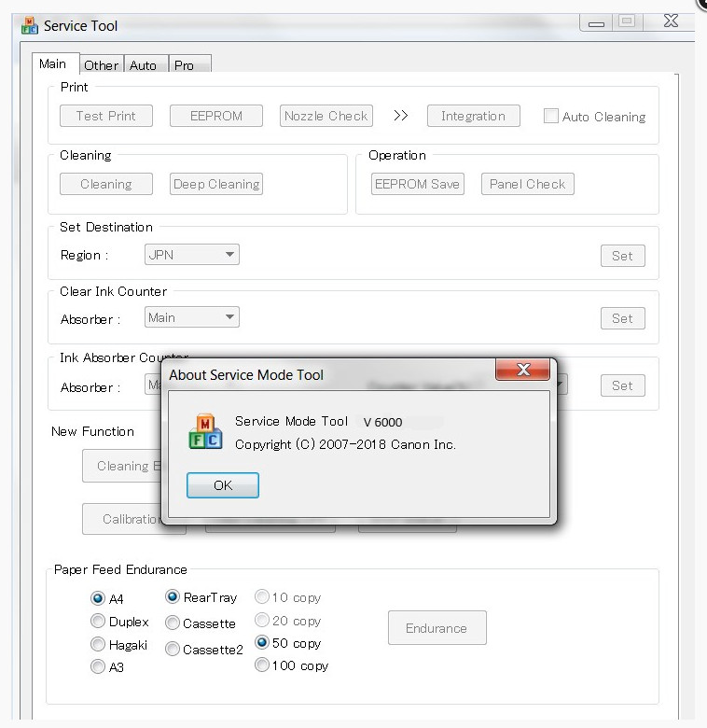
Task: Select the Duplex radio button
Action: pyautogui.click(x=97, y=621)
